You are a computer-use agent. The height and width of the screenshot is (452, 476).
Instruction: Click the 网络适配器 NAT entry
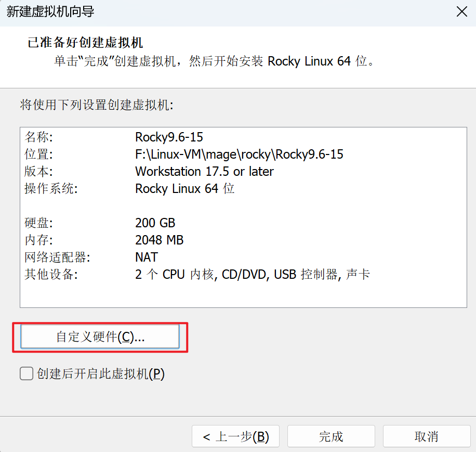[146, 257]
